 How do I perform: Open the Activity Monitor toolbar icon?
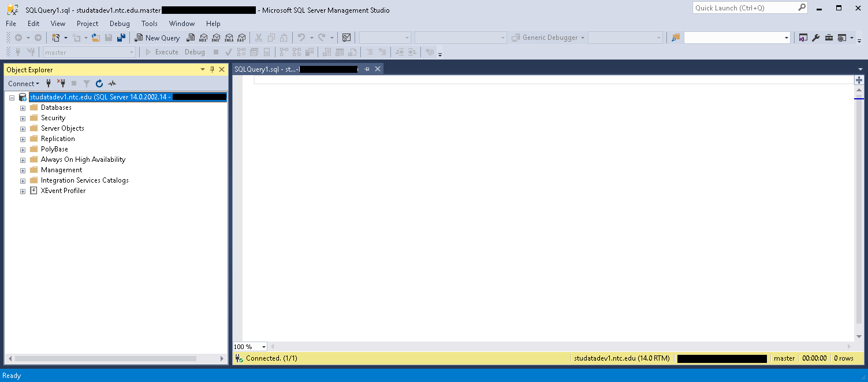pyautogui.click(x=347, y=38)
